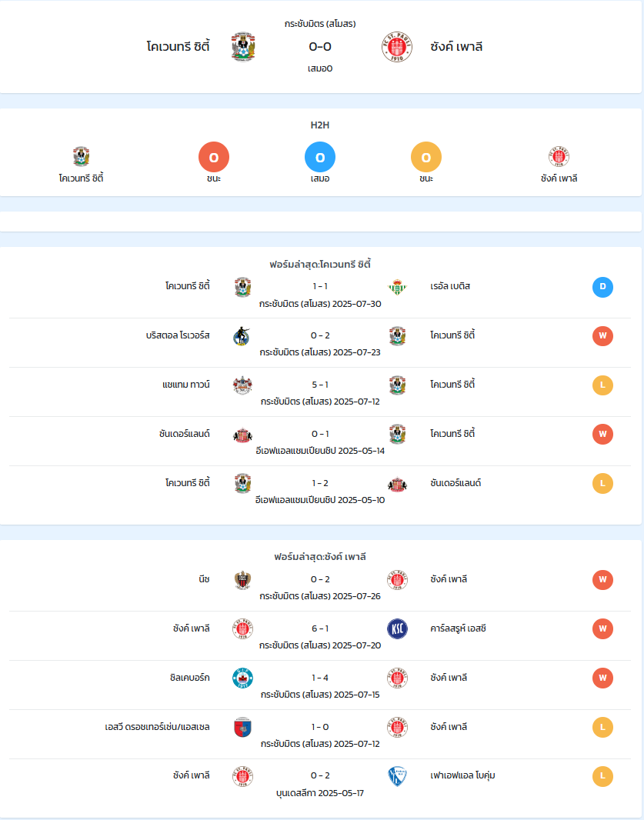Click the yellow H2H wins circle for St. Pauli
Screen dimensions: 644x820
click(426, 157)
